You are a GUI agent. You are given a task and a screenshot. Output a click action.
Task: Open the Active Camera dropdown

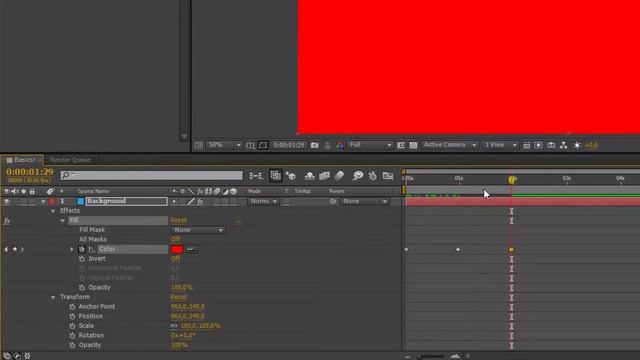click(449, 145)
